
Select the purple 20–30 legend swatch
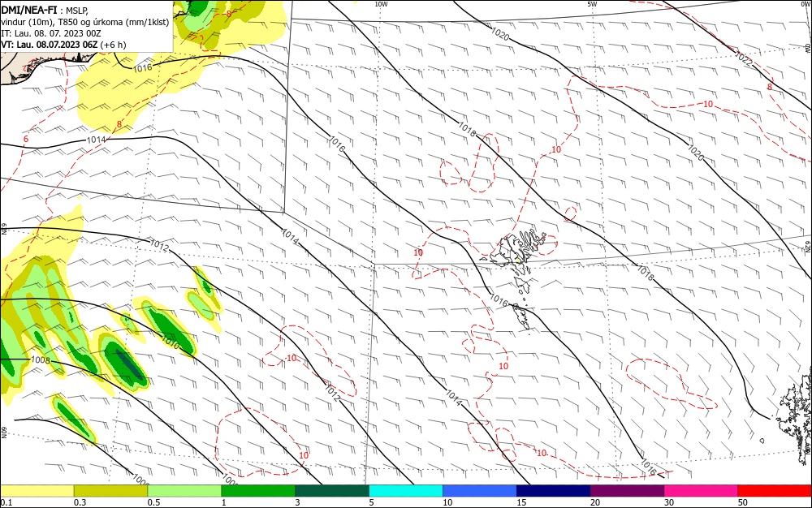pyautogui.click(x=627, y=491)
